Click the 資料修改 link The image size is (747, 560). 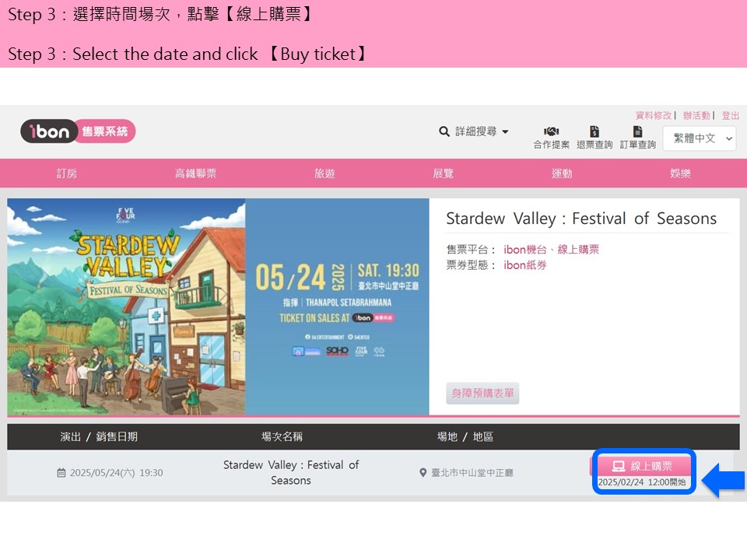(x=653, y=116)
